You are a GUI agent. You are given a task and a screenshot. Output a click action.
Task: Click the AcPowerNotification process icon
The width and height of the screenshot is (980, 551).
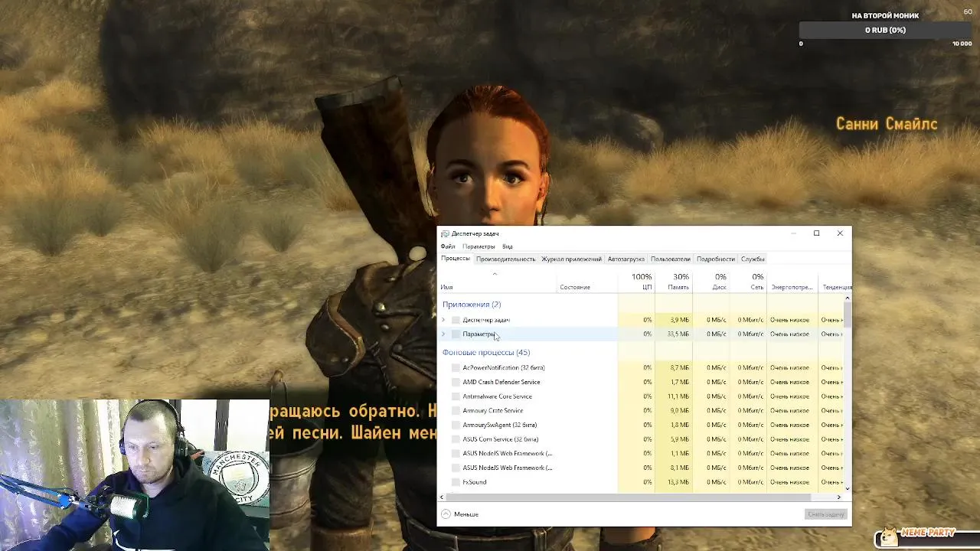tap(456, 367)
